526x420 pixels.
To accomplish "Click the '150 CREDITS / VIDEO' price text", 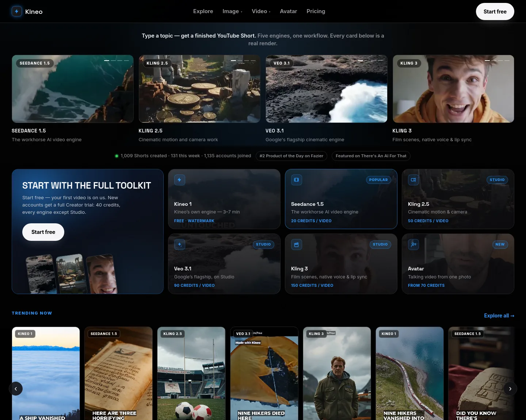I will [312, 285].
